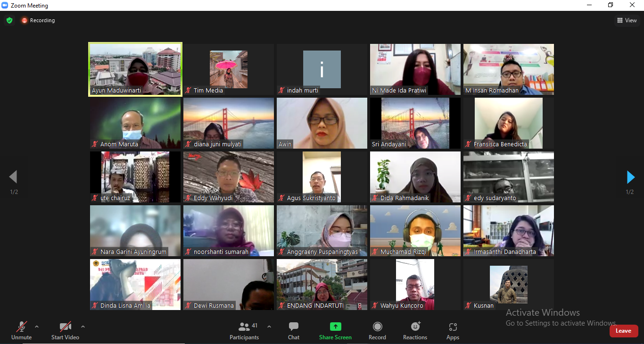This screenshot has width=644, height=344.
Task: Open the Participants panel
Action: tap(244, 331)
